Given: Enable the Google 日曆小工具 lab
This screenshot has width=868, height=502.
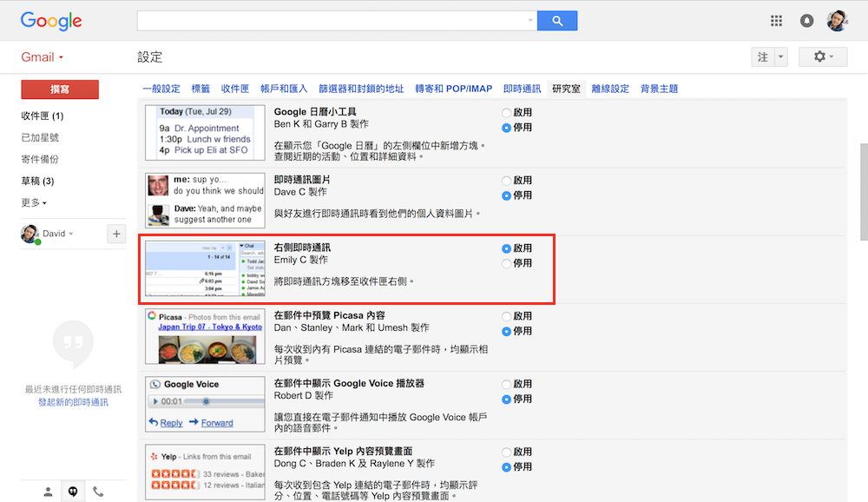Looking at the screenshot, I should tap(506, 113).
